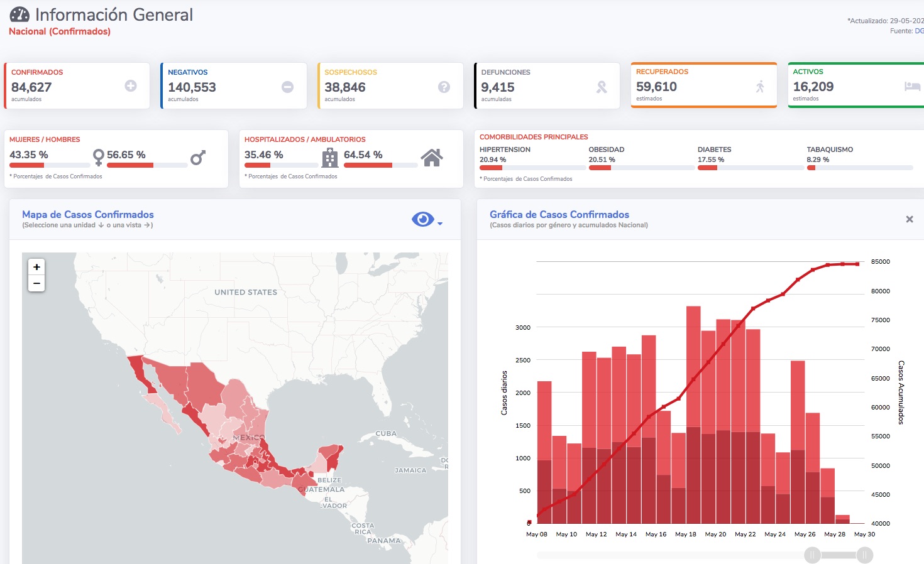924x564 pixels.
Task: Toggle the map view eye icon
Action: (x=422, y=219)
